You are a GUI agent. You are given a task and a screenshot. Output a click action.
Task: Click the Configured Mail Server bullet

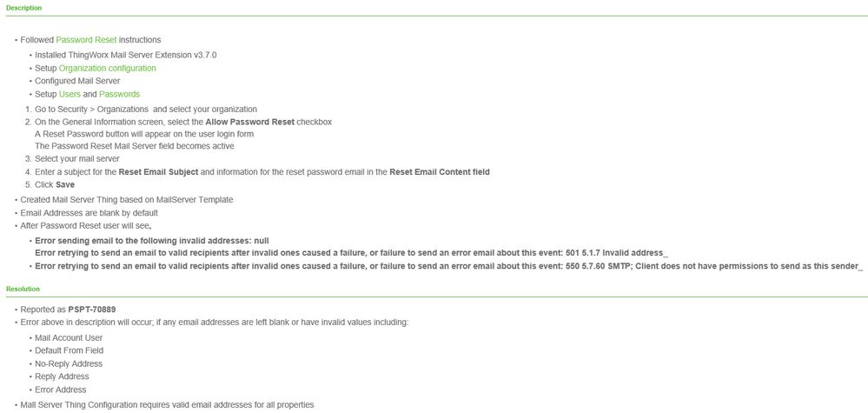77,81
